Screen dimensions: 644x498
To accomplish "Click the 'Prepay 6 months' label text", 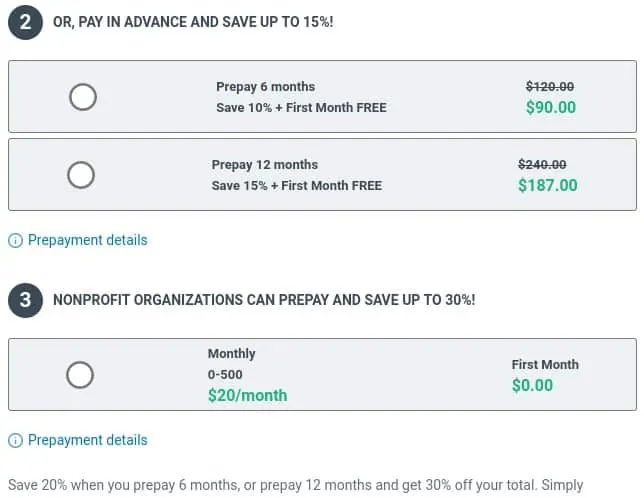I will 265,87.
